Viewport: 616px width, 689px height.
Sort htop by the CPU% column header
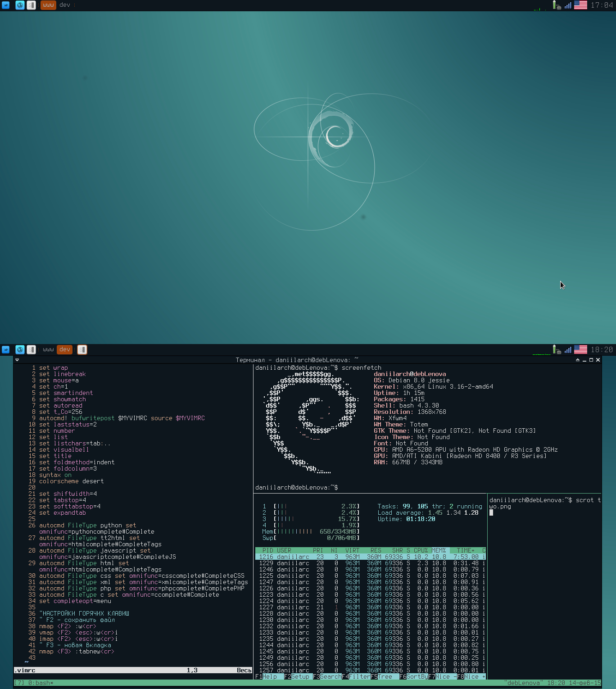421,550
